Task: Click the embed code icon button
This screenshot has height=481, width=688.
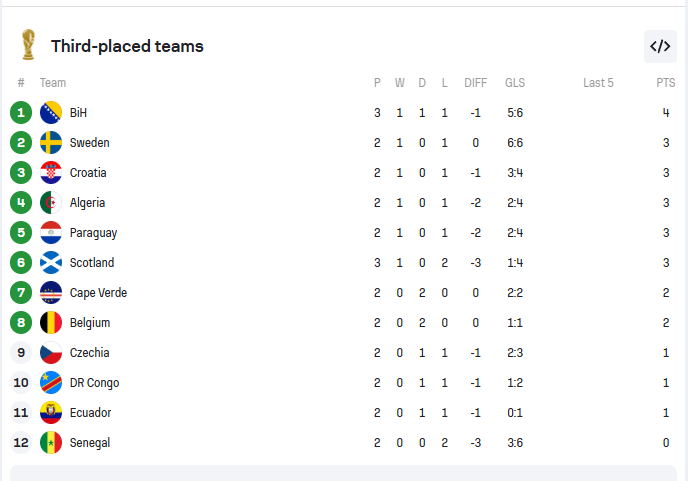Action: [x=660, y=46]
